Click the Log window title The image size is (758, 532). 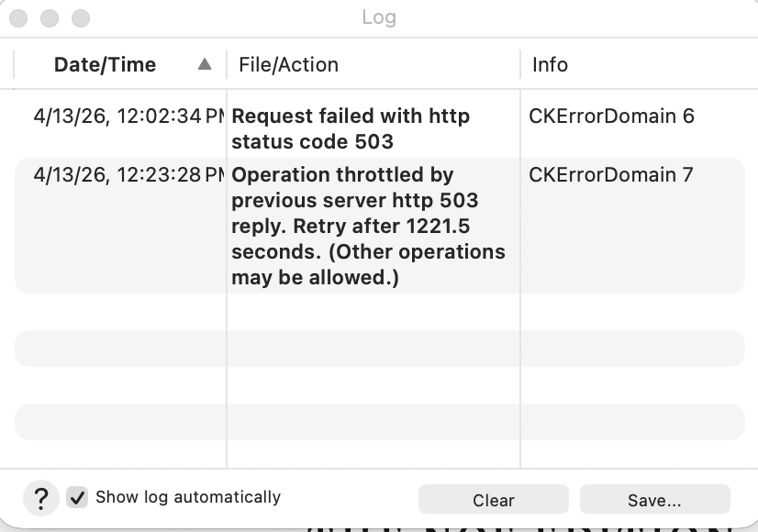(x=379, y=17)
